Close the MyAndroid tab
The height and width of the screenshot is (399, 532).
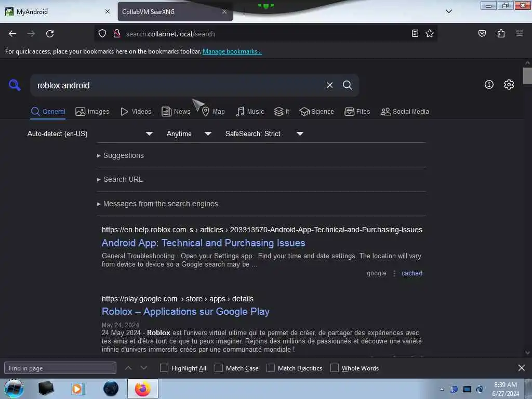[x=108, y=11]
